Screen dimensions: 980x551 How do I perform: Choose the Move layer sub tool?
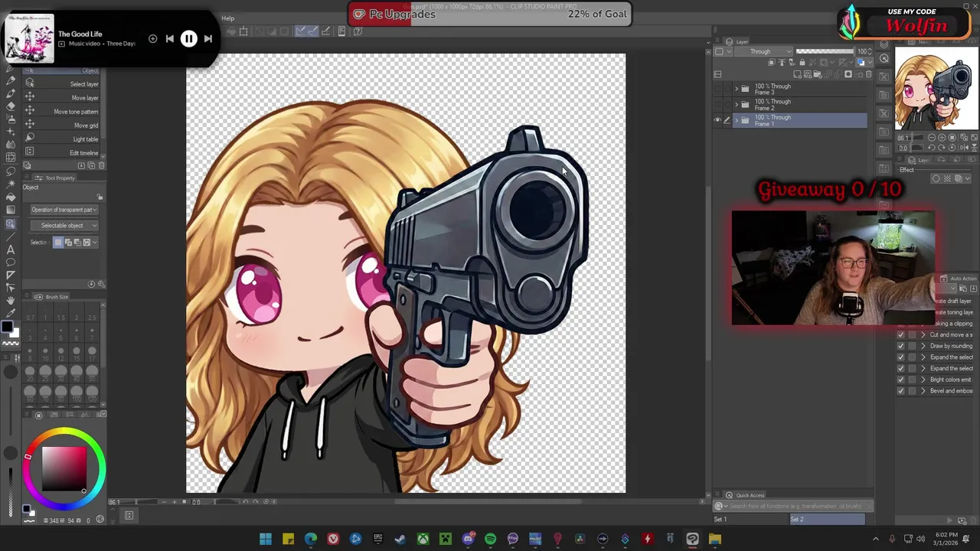pos(63,98)
